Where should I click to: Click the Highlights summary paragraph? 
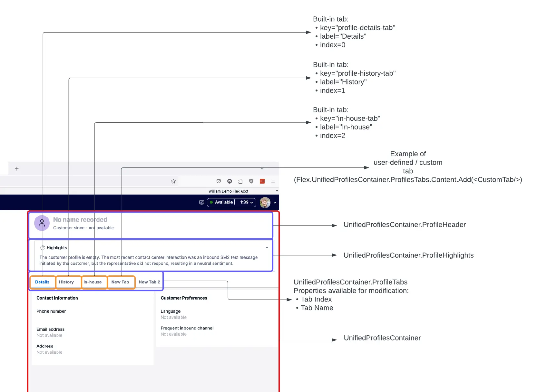pyautogui.click(x=149, y=260)
